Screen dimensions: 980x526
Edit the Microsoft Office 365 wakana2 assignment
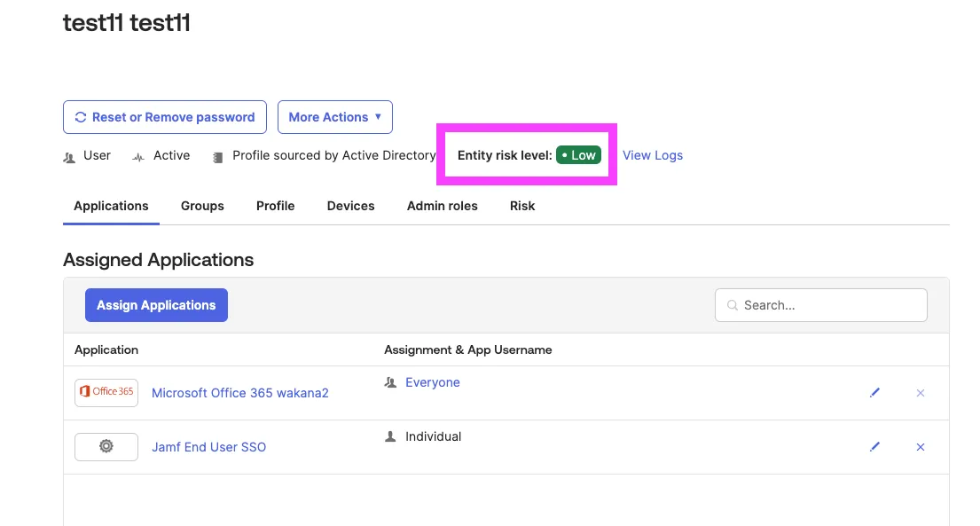tap(875, 393)
